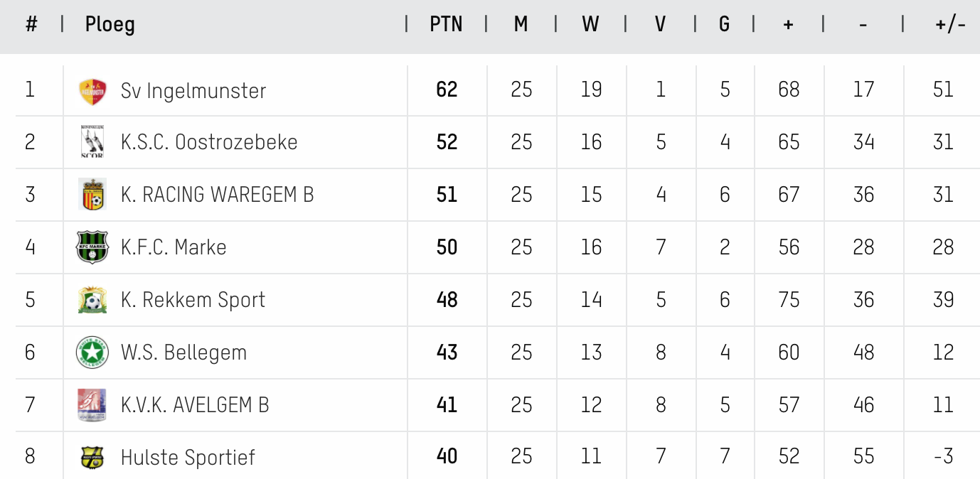Click the M matches column header
The image size is (980, 479).
pos(521,24)
